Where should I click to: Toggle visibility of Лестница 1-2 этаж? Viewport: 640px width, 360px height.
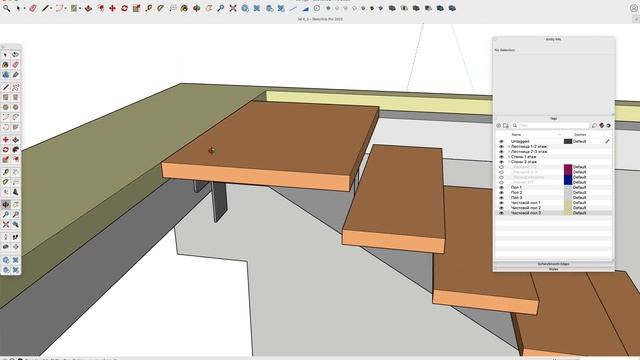502,147
